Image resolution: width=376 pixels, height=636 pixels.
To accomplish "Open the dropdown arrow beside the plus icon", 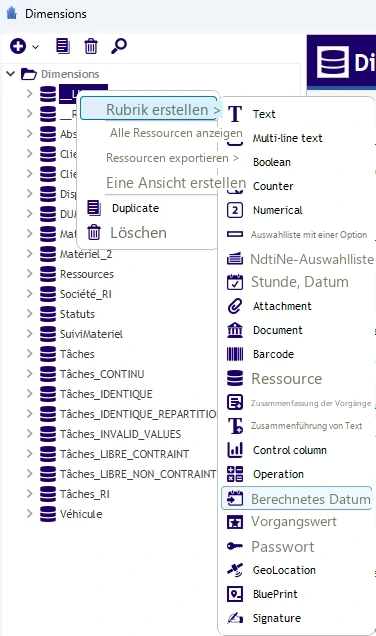I will (36, 47).
